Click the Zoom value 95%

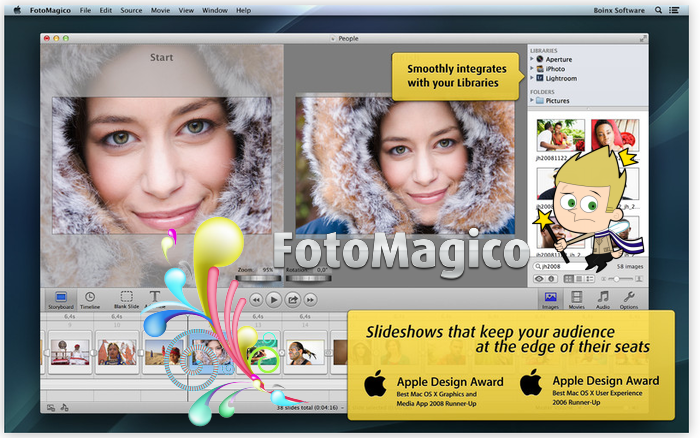(x=267, y=270)
